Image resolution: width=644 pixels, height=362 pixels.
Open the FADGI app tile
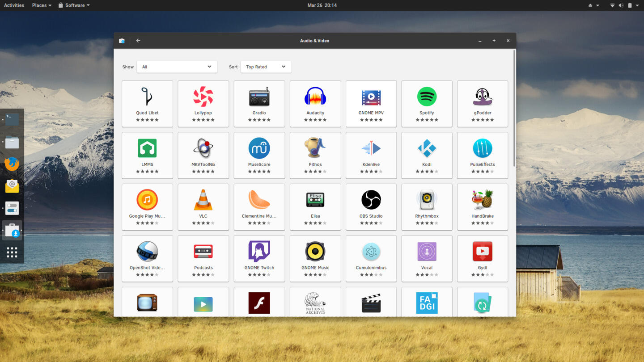(x=427, y=302)
